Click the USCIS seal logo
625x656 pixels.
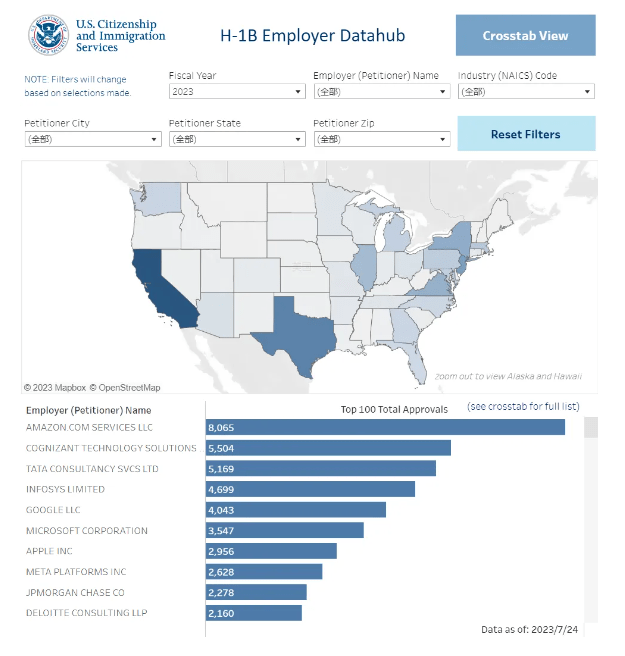coord(48,35)
